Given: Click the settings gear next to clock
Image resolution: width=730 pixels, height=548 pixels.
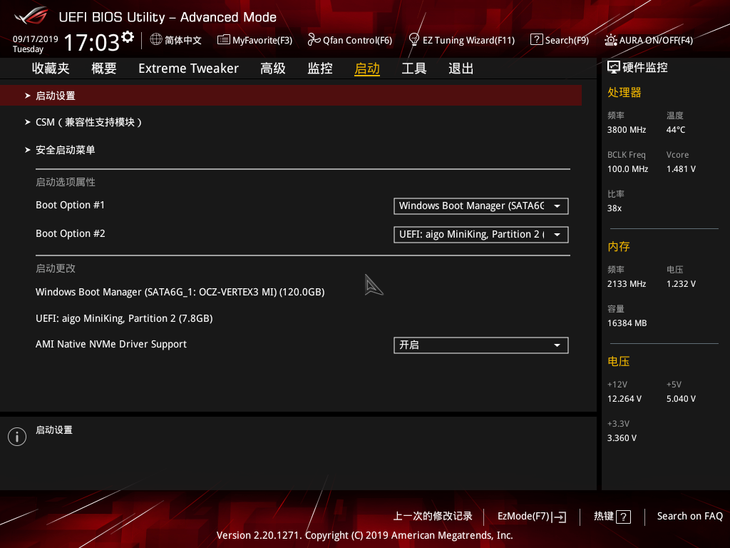Looking at the screenshot, I should tap(128, 37).
